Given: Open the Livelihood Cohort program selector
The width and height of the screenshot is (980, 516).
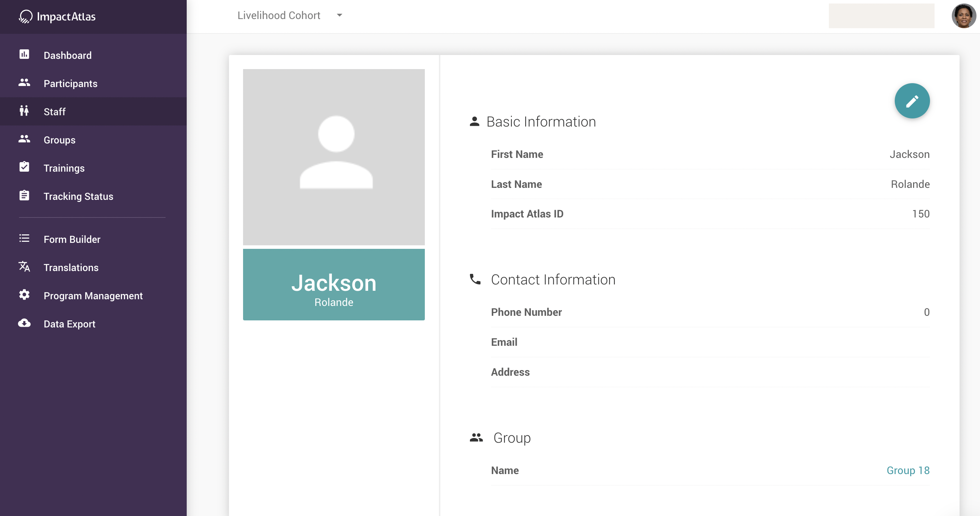Looking at the screenshot, I should (279, 16).
